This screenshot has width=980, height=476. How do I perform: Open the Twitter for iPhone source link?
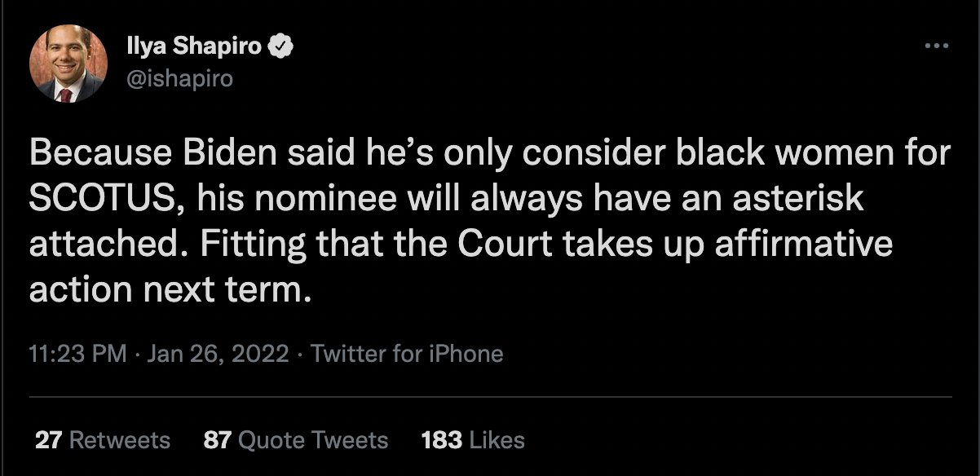point(407,354)
